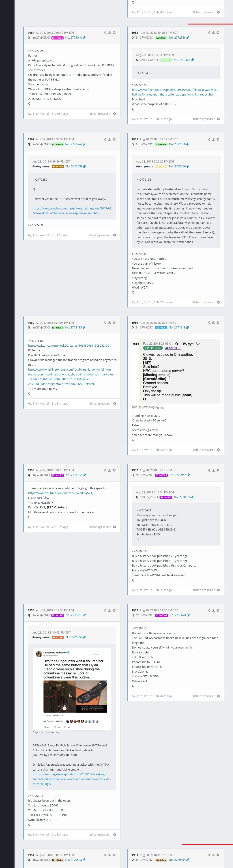Click the share icon on post 1961
The image size is (233, 868).
click(x=209, y=139)
